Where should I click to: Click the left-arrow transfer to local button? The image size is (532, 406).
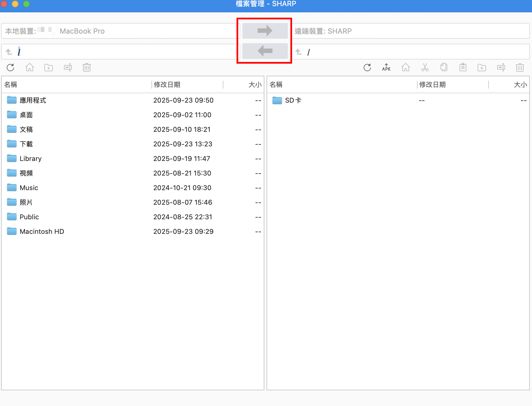point(265,51)
